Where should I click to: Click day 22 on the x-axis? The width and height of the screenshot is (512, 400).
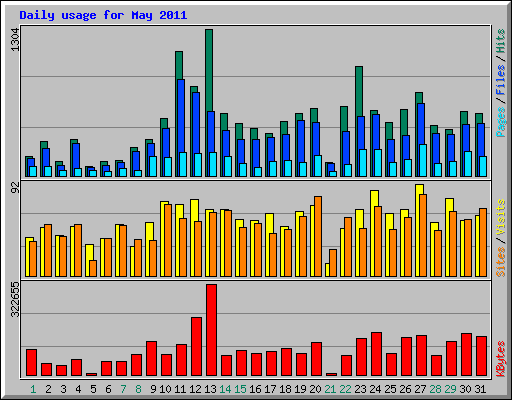point(345,389)
